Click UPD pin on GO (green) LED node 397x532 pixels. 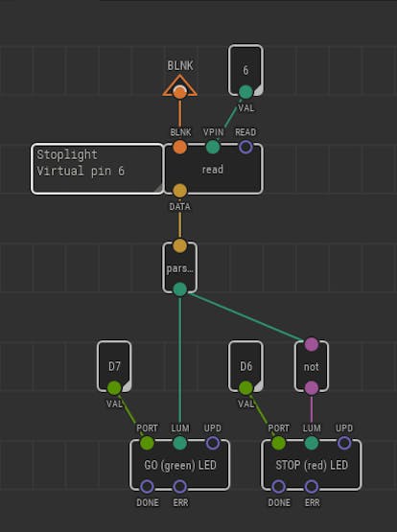click(213, 443)
